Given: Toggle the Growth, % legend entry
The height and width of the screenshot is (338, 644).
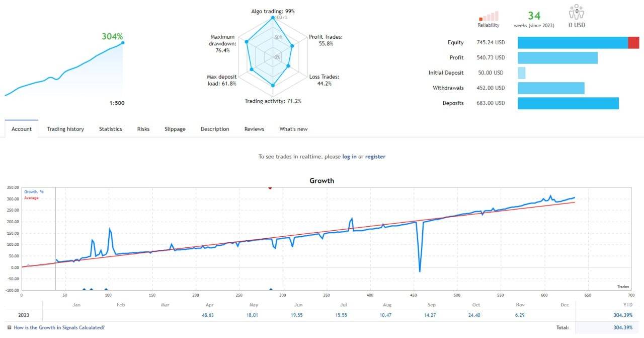Looking at the screenshot, I should point(34,192).
